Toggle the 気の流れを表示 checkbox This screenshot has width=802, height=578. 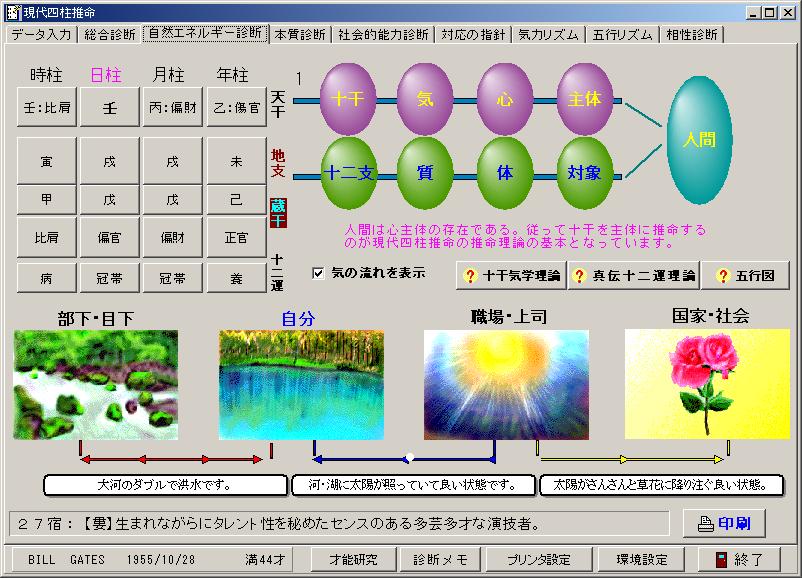pos(318,273)
